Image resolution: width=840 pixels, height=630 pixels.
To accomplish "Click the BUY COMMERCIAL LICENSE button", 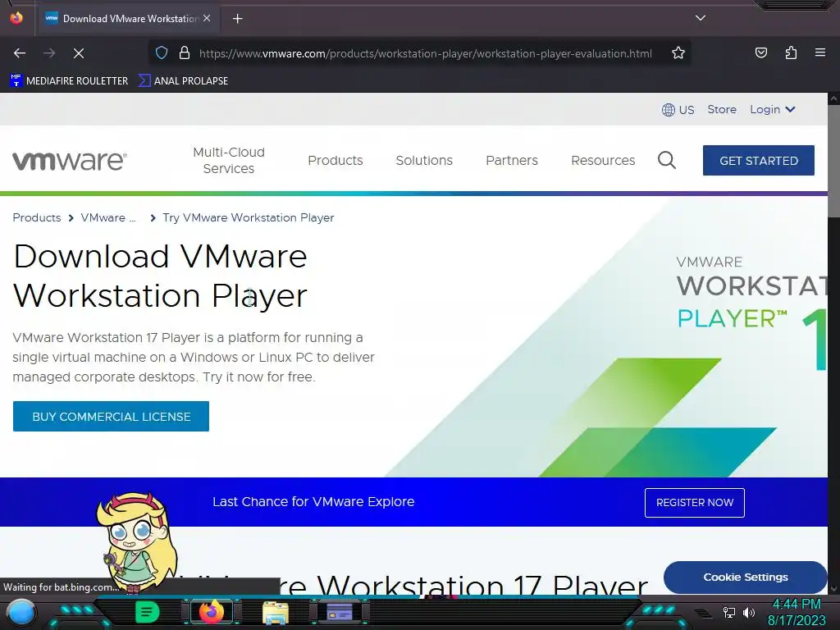I will [111, 416].
